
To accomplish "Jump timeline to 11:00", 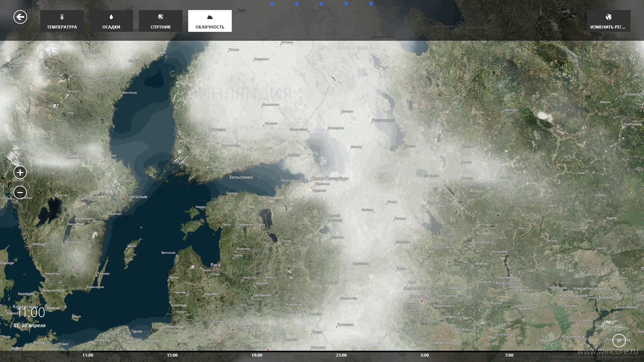I will click(88, 355).
